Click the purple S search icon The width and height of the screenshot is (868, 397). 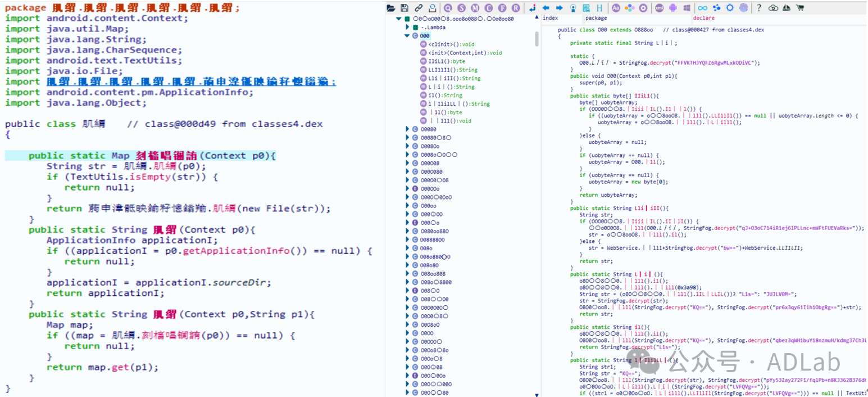(x=461, y=8)
